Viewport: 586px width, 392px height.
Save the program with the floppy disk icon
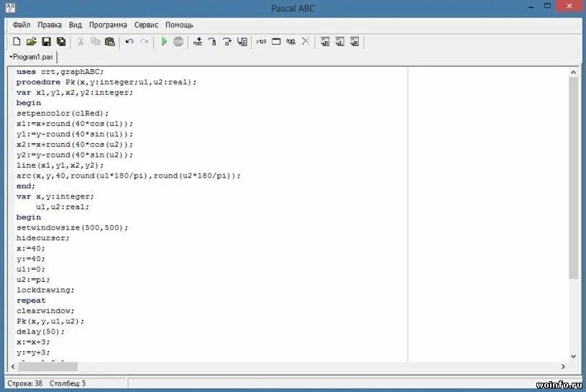click(x=46, y=42)
